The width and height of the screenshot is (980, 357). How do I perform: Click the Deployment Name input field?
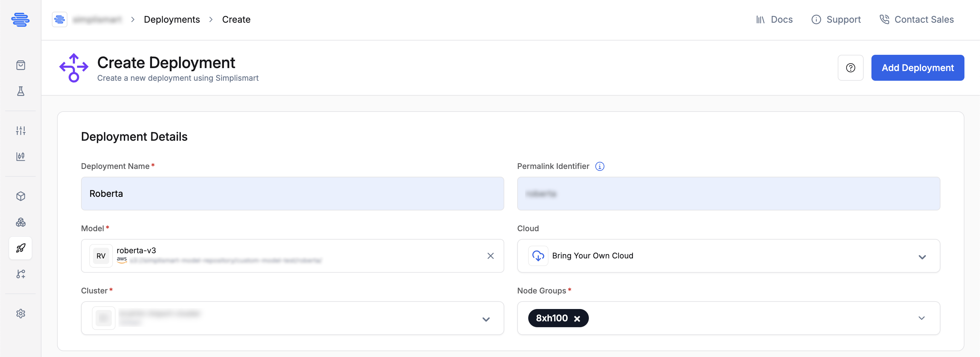click(x=292, y=194)
